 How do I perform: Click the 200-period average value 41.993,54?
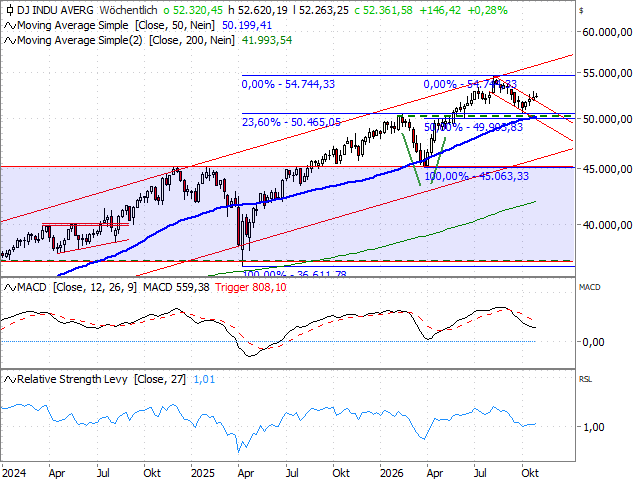(x=267, y=40)
